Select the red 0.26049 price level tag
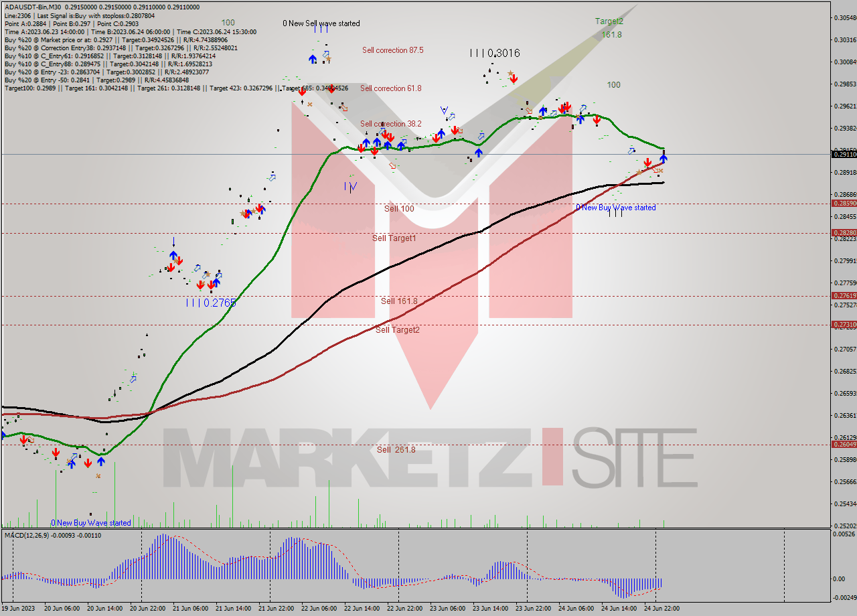This screenshot has width=857, height=616. (x=844, y=445)
